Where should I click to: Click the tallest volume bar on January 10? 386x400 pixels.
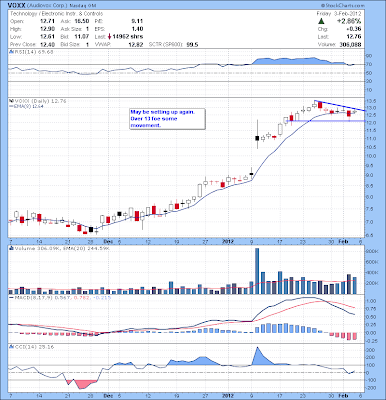tap(257, 271)
